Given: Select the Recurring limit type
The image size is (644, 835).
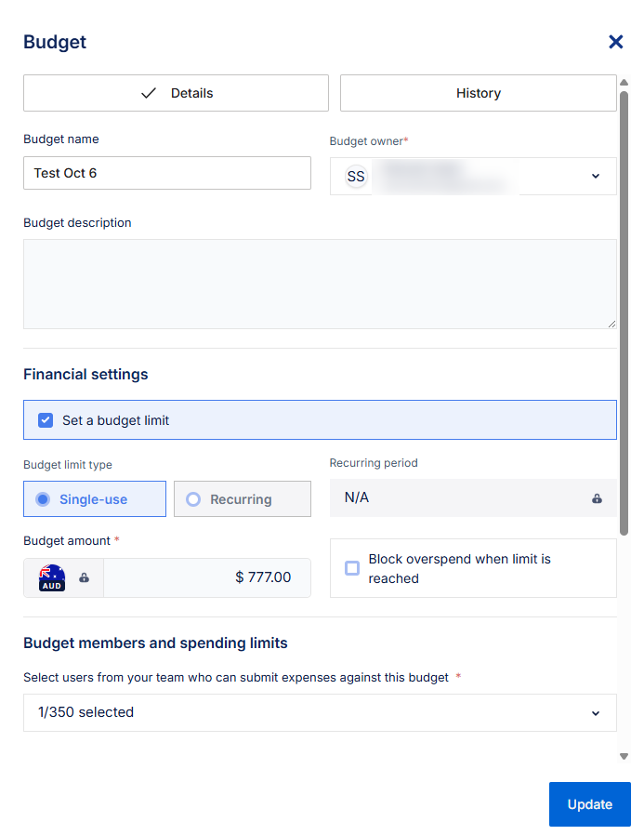Looking at the screenshot, I should pos(242,499).
